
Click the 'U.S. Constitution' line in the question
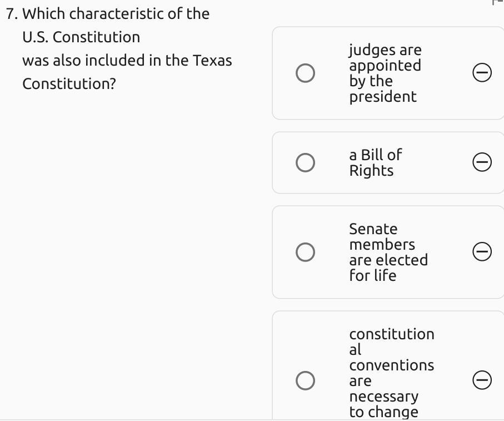tap(81, 37)
